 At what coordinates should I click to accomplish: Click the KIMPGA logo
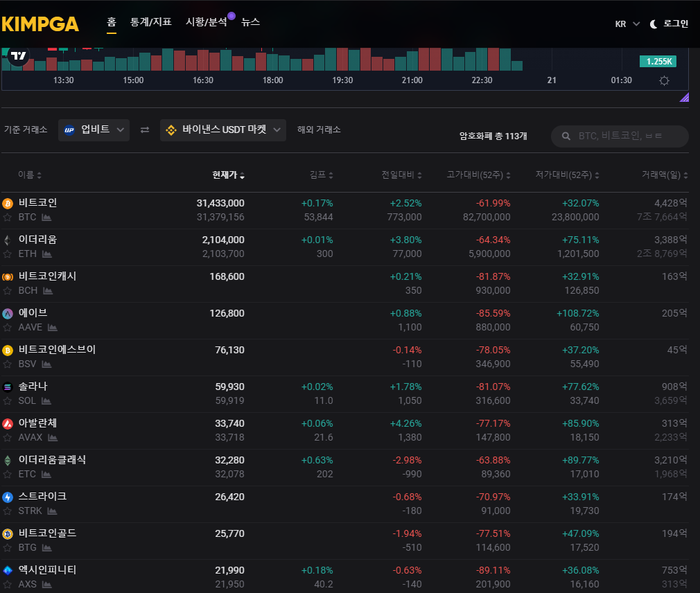pos(40,24)
